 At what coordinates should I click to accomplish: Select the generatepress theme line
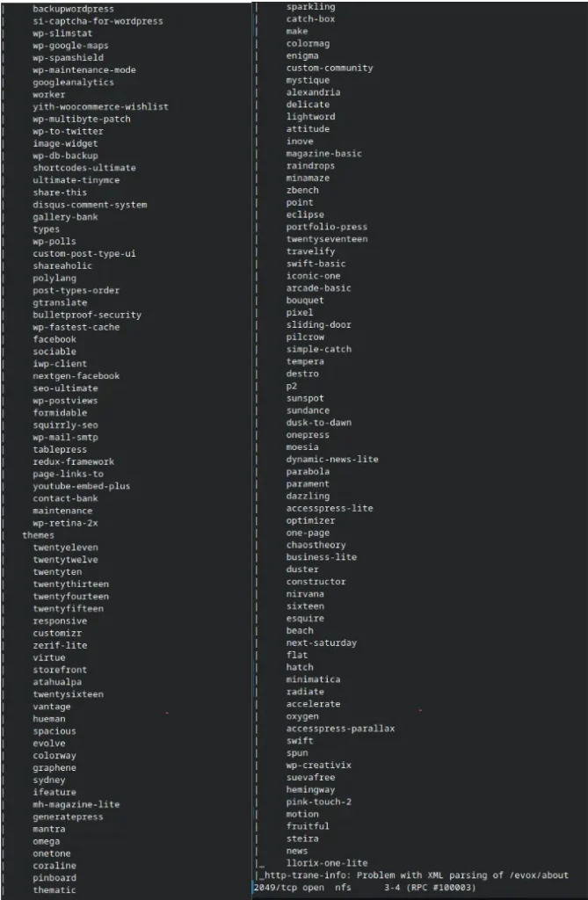[68, 817]
